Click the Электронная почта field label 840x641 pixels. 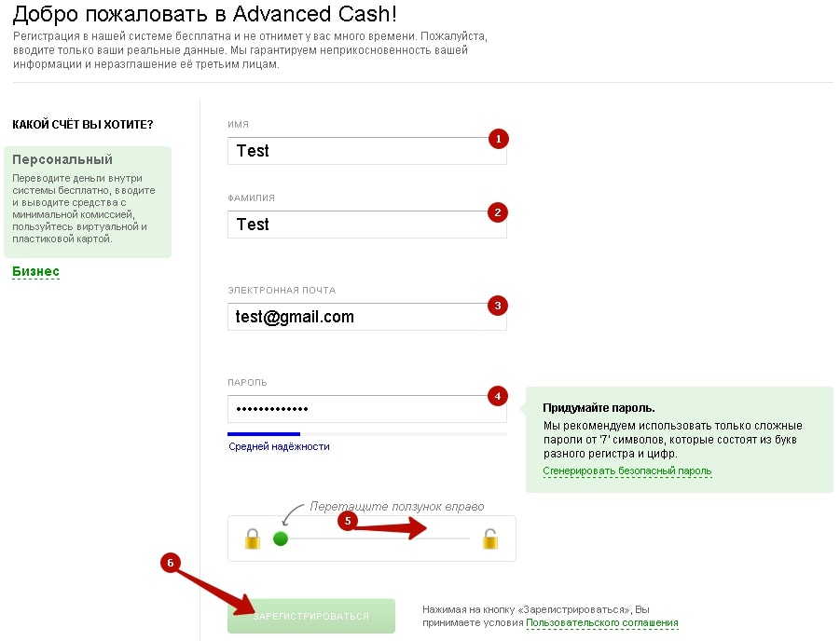coord(282,291)
